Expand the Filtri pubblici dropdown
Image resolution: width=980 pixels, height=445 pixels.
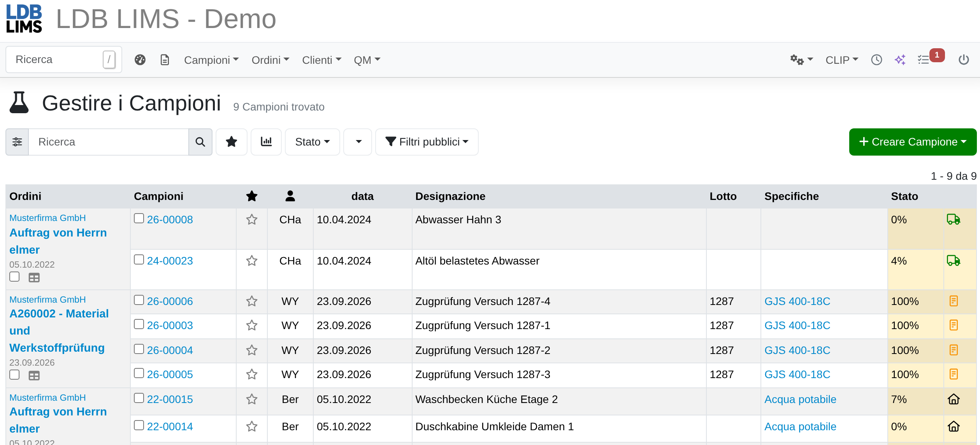pyautogui.click(x=427, y=142)
